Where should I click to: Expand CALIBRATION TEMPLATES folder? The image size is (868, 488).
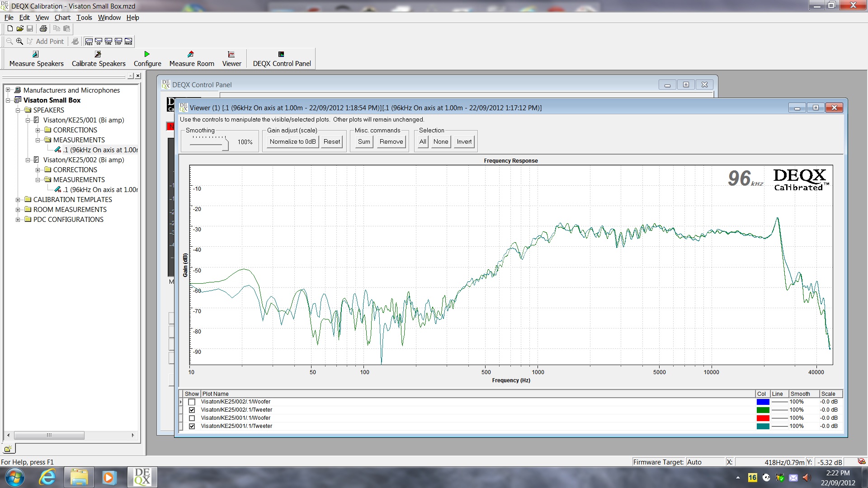(18, 200)
